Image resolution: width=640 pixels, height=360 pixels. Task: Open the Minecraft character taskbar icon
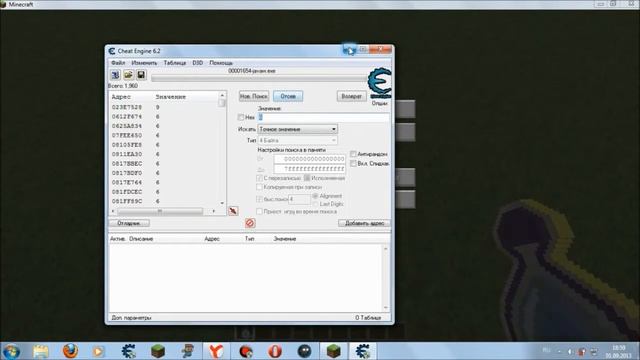point(188,351)
